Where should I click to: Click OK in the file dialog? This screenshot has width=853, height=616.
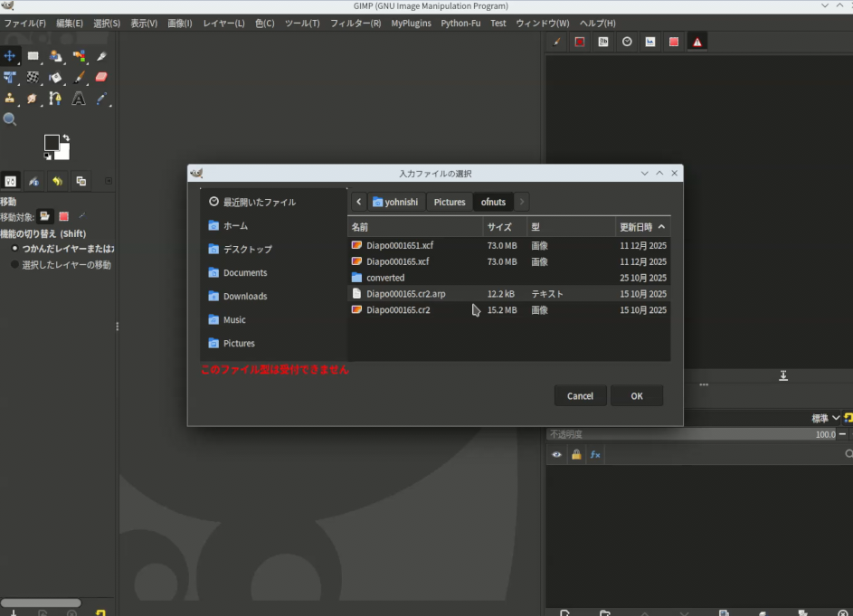637,396
